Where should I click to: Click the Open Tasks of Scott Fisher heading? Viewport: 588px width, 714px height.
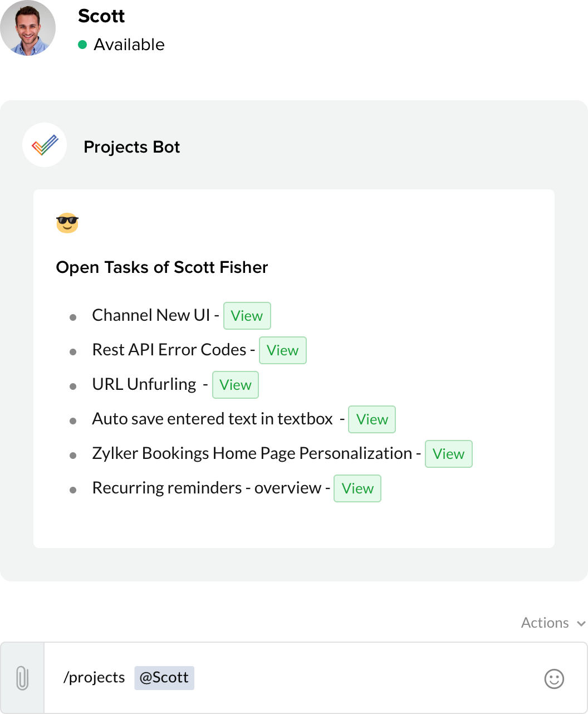[162, 267]
